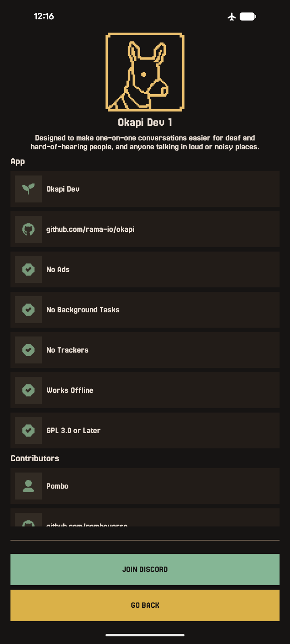
Task: Tap the Okapi pixel-art logo
Action: point(145,72)
